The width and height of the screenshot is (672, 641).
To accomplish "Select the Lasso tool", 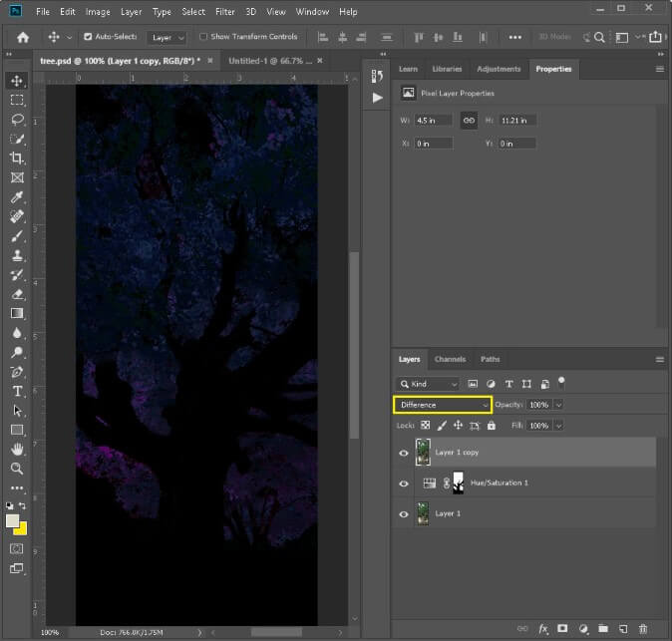I will [x=17, y=120].
